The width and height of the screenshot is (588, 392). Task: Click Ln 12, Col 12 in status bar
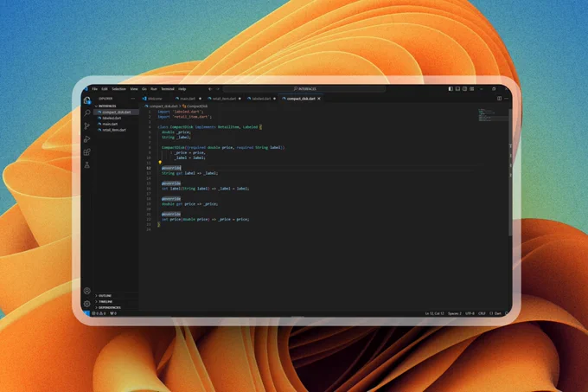coord(434,313)
